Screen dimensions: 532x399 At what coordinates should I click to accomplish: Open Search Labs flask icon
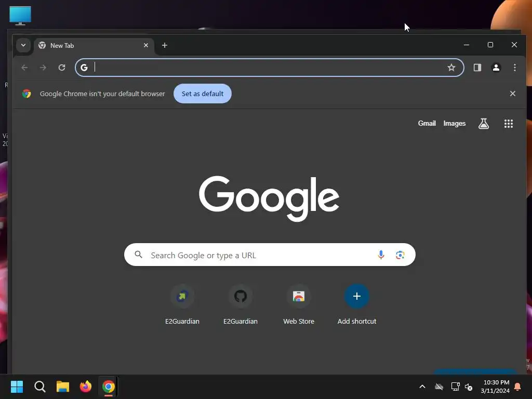point(484,124)
